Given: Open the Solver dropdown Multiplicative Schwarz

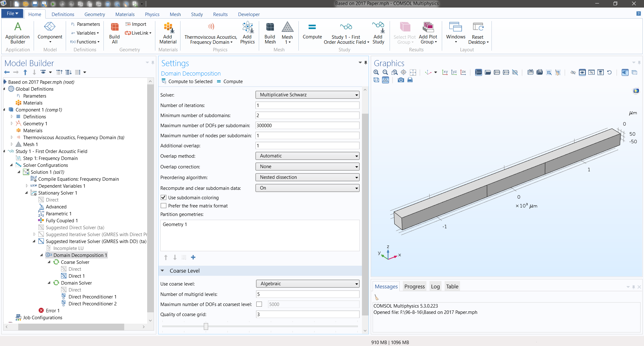Looking at the screenshot, I should tap(307, 95).
